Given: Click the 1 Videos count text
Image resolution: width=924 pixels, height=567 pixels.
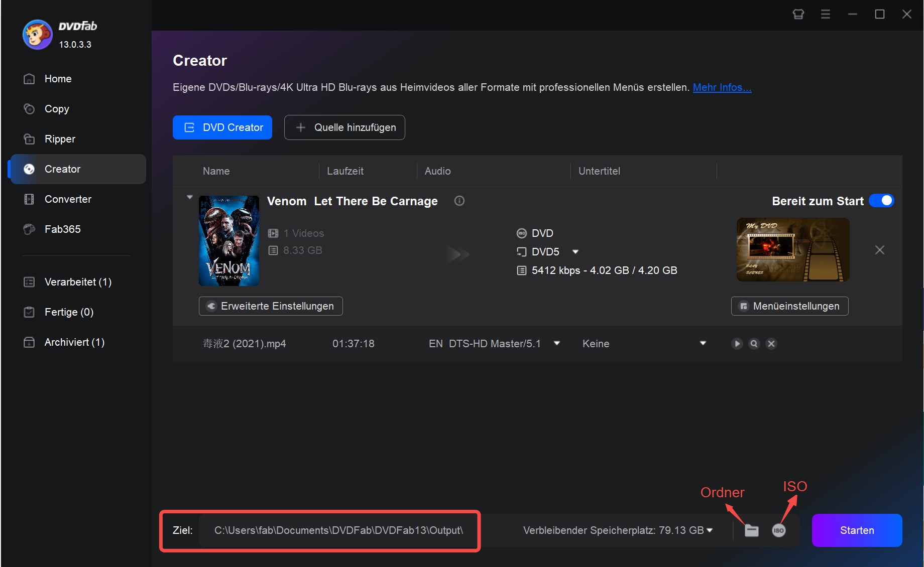Looking at the screenshot, I should (x=303, y=233).
